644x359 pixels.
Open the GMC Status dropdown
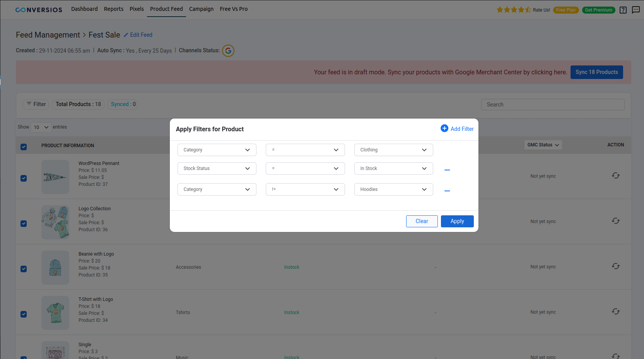[x=543, y=145]
